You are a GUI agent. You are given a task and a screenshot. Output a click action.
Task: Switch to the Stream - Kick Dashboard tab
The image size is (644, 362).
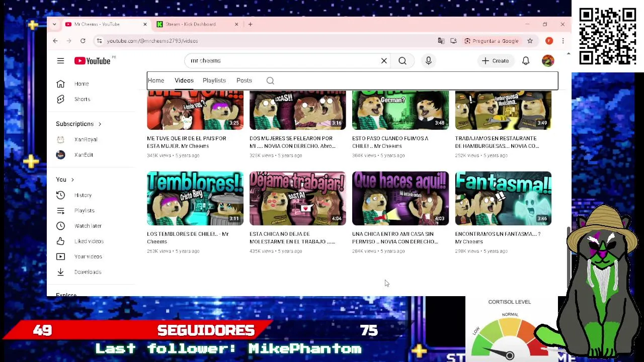(x=197, y=24)
